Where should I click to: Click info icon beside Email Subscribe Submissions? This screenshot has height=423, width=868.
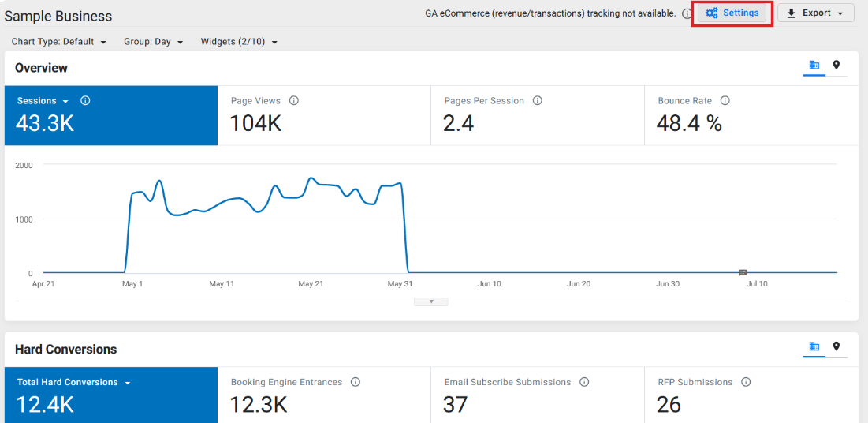(x=584, y=382)
